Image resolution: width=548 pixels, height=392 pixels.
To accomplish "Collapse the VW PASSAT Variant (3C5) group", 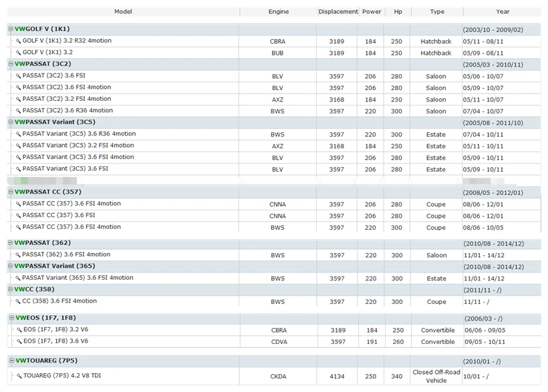I will click(11, 122).
